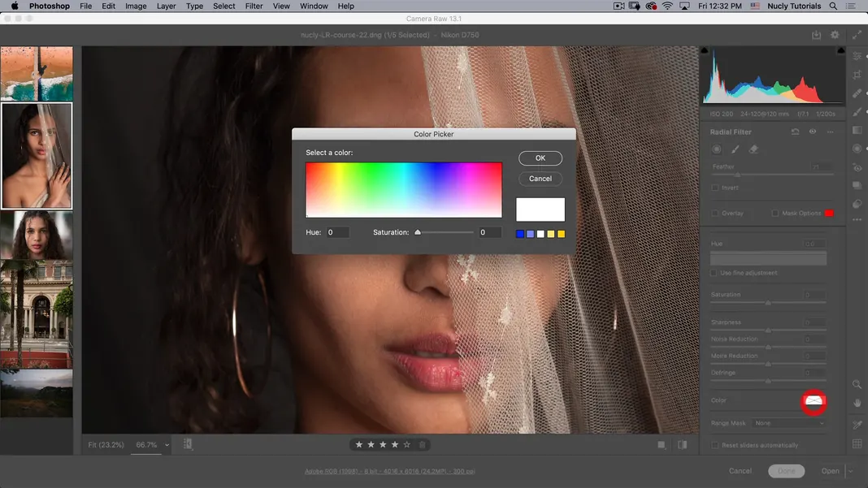Open the Presets panel icon
This screenshot has width=868, height=488.
[857, 204]
